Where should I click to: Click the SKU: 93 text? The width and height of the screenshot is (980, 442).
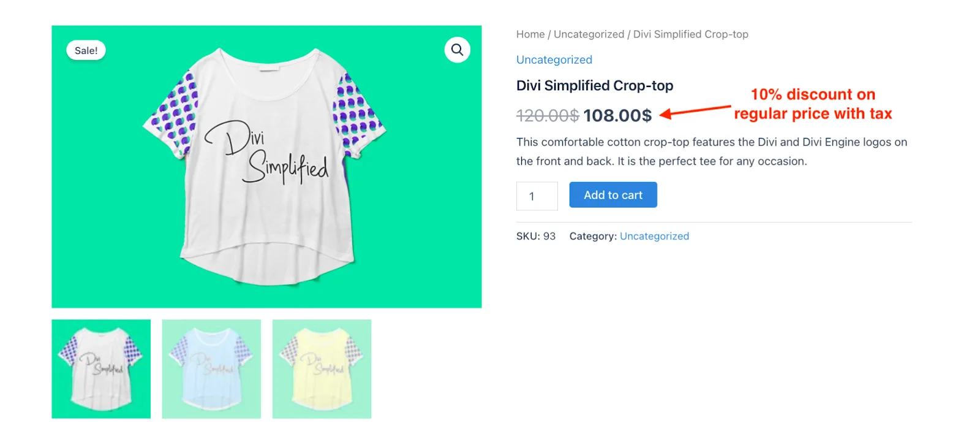click(536, 236)
